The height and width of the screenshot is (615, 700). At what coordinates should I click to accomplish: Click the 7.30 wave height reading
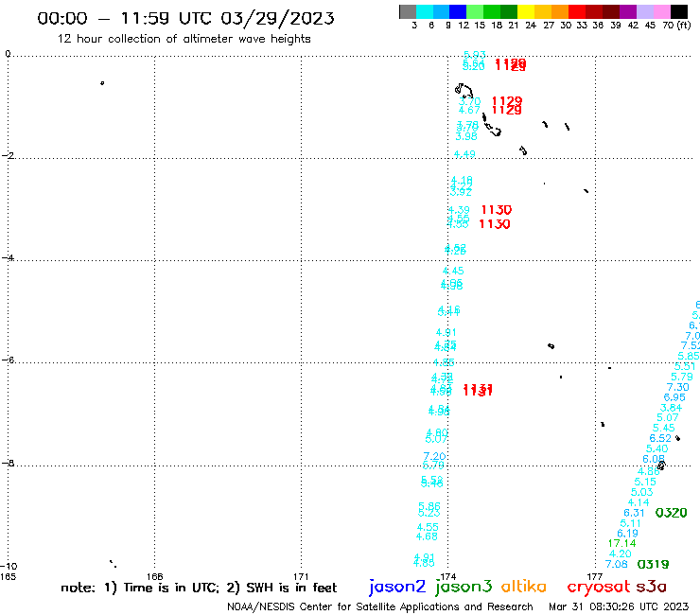678,387
